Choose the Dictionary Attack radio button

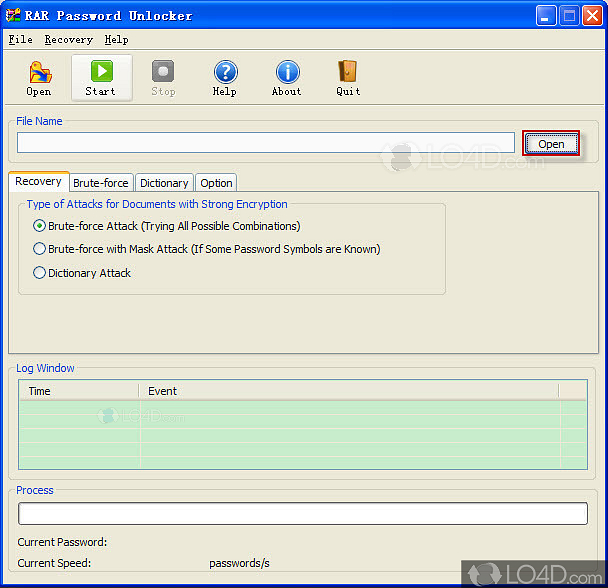pyautogui.click(x=39, y=273)
